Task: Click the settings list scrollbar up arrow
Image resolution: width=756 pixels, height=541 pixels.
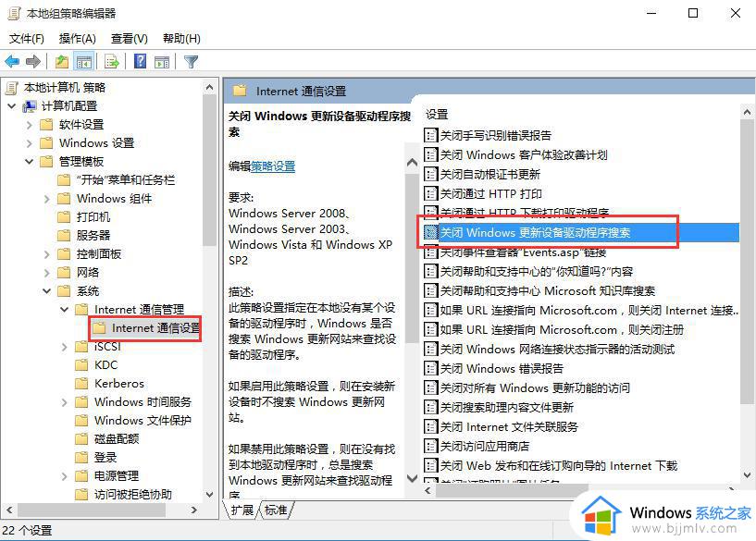Action: (748, 112)
